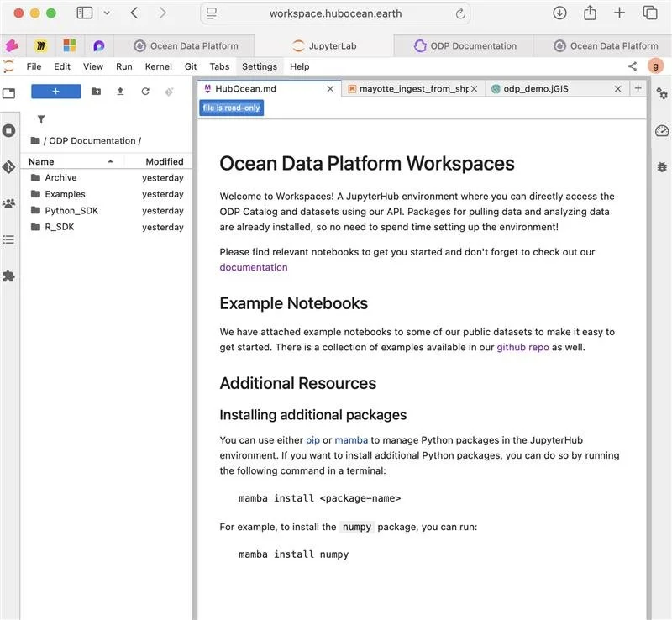Open the Git menu
The image size is (672, 620).
(191, 66)
